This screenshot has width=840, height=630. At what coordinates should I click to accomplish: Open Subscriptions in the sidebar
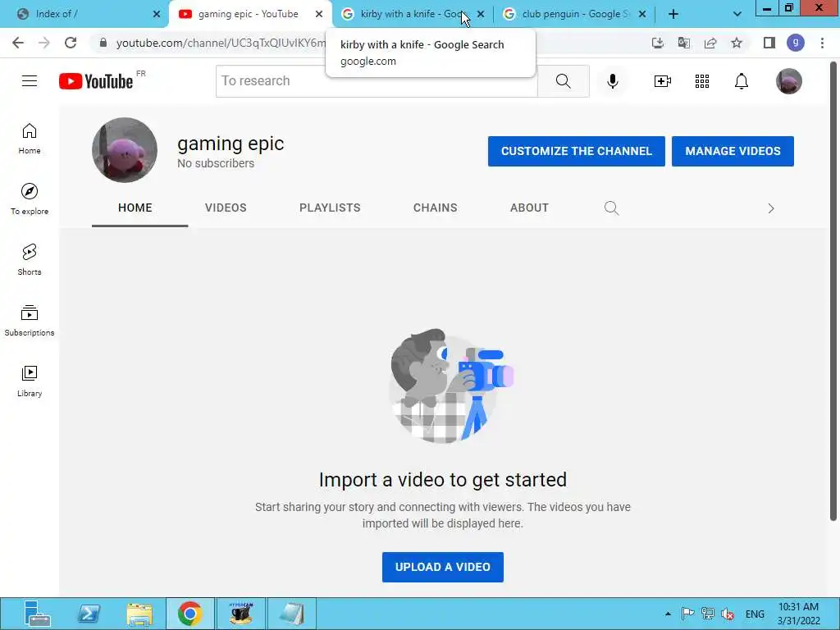[x=30, y=321]
